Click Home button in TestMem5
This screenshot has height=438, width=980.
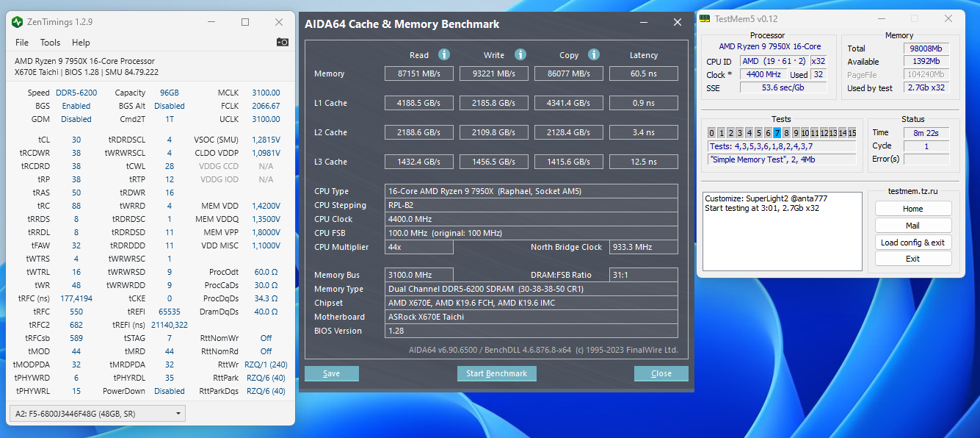coord(913,209)
